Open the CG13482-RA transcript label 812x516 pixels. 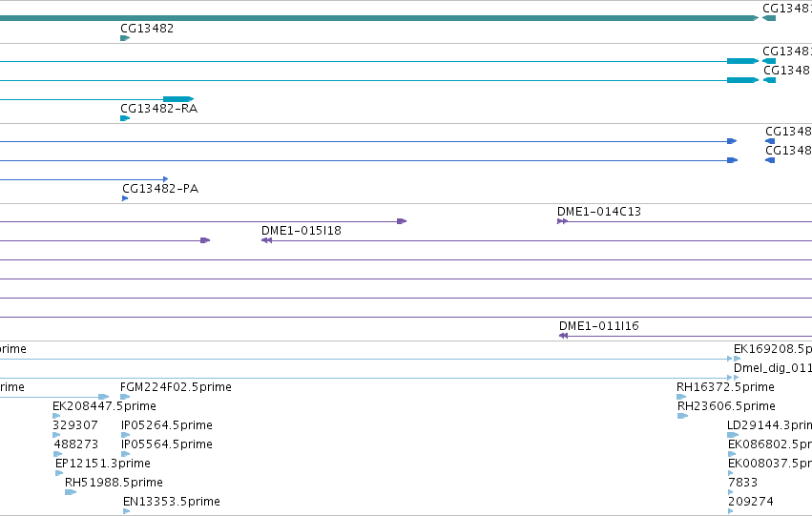[x=159, y=109]
